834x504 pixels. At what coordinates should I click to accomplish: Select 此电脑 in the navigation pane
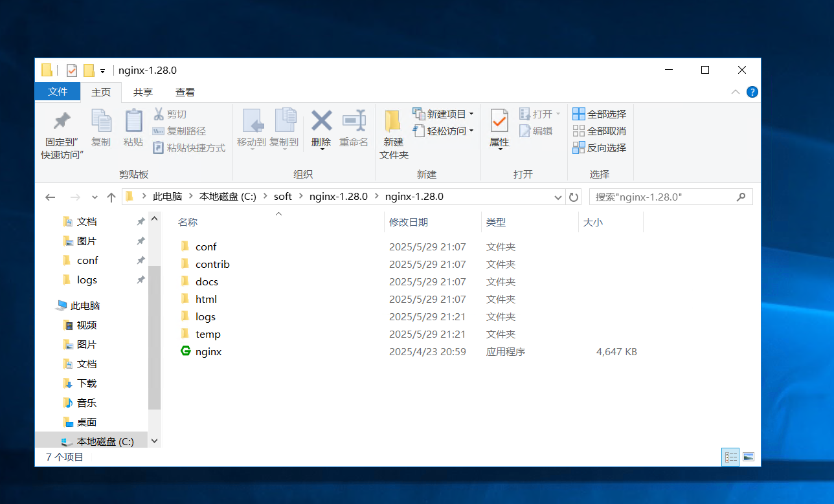(x=85, y=305)
